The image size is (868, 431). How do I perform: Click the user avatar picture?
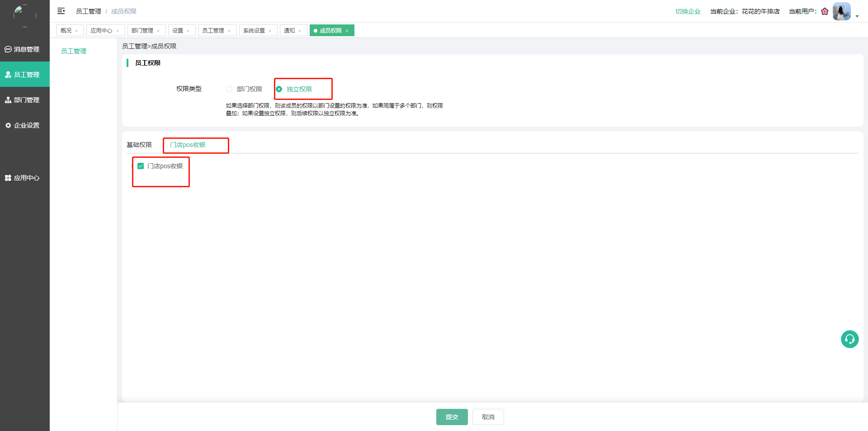pos(841,11)
